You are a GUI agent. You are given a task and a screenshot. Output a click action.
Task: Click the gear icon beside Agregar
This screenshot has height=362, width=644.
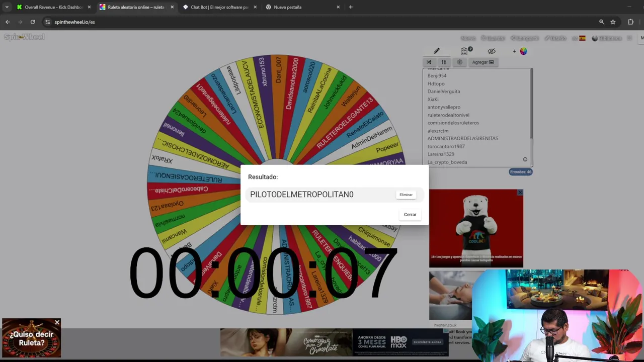[459, 62]
